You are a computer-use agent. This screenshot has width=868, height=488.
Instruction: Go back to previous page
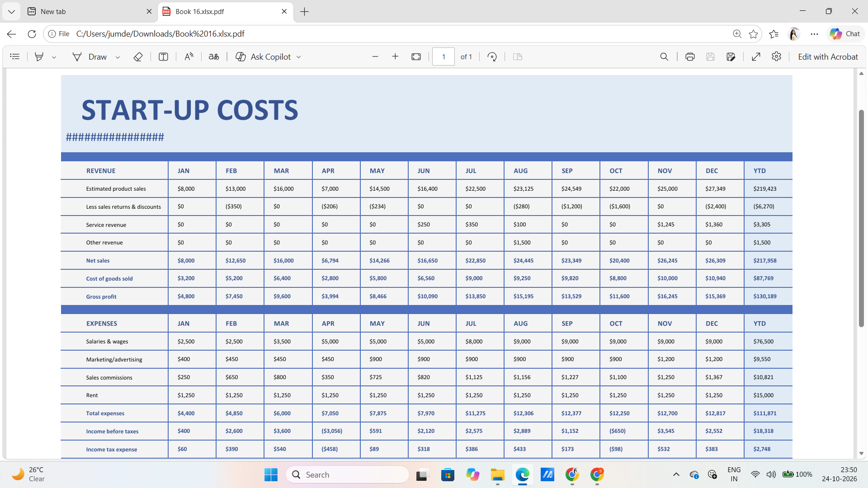point(12,34)
